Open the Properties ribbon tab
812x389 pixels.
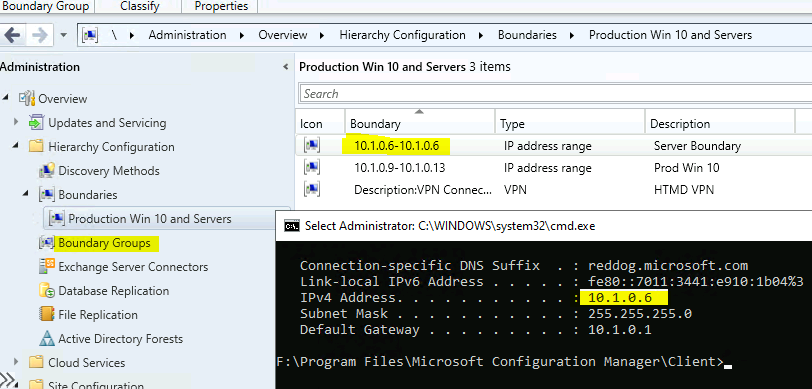click(x=221, y=6)
